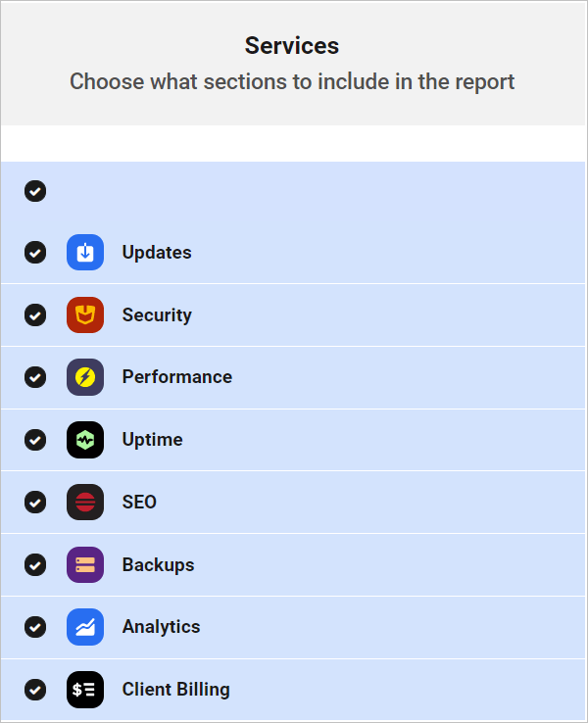This screenshot has height=723, width=588.
Task: Deselect the Uptime checkbox
Action: click(x=35, y=440)
